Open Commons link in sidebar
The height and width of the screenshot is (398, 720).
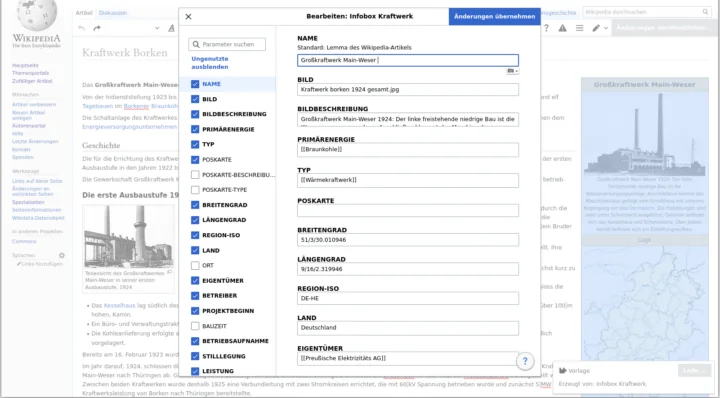point(24,241)
